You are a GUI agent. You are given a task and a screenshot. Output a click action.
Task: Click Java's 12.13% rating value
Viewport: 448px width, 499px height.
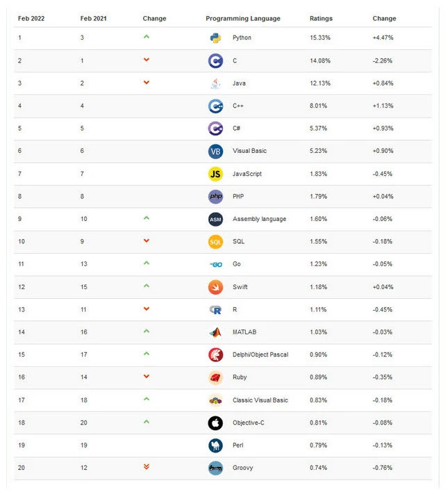(320, 83)
